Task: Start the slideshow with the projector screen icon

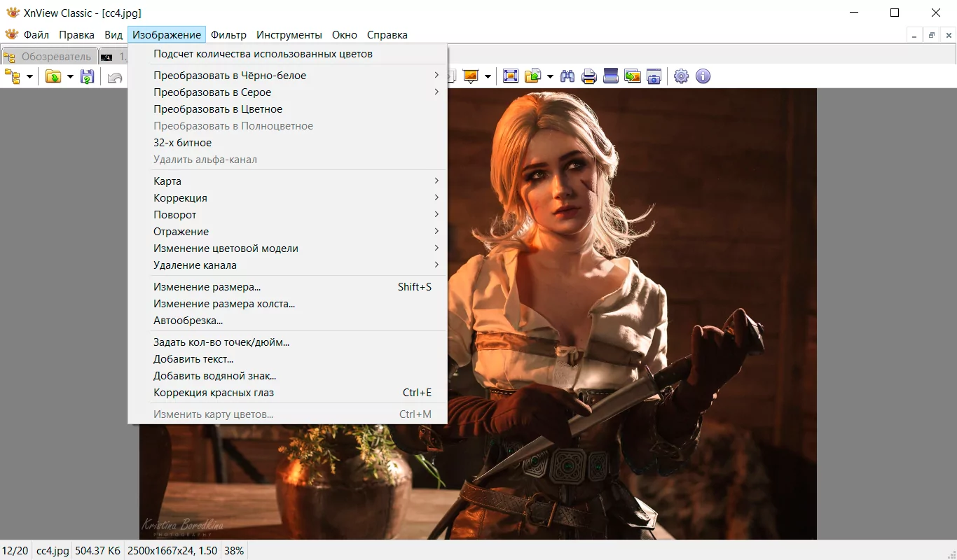Action: [x=470, y=76]
